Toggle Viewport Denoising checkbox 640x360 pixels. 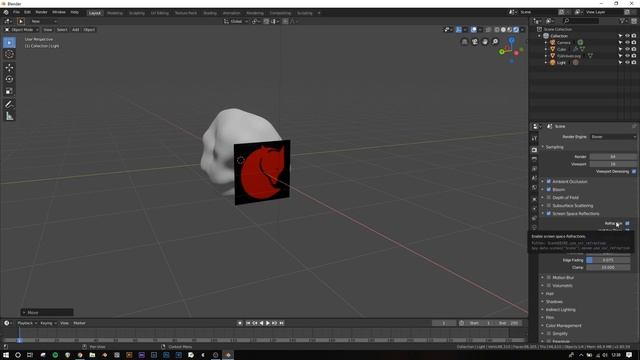point(634,171)
